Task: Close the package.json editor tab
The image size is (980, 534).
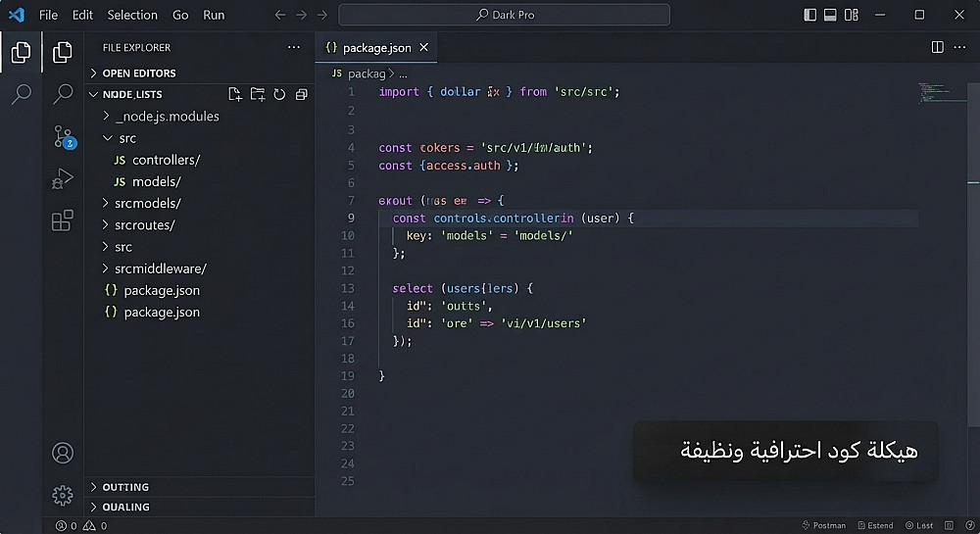Action: pyautogui.click(x=423, y=47)
